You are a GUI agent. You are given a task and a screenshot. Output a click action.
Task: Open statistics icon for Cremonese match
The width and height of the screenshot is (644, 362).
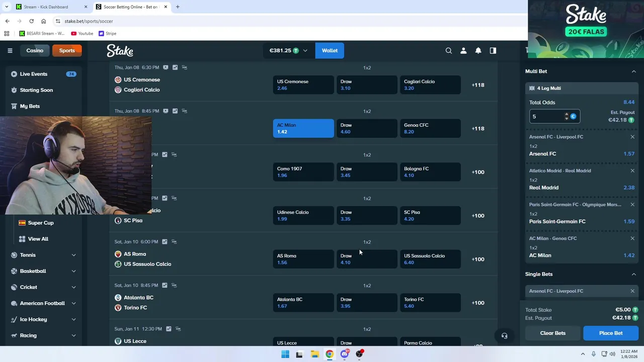point(175,67)
